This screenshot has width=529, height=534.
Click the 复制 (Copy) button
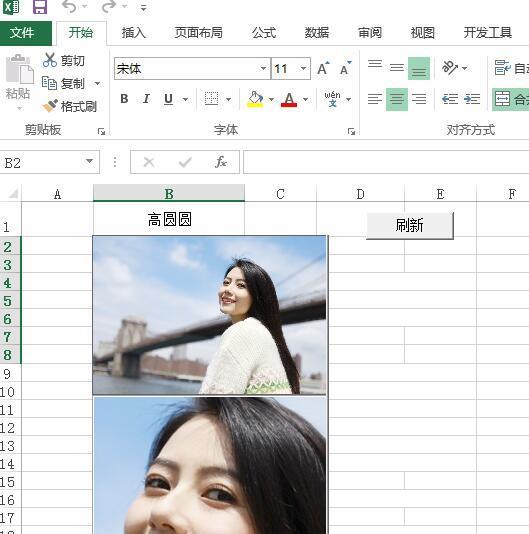pyautogui.click(x=63, y=83)
